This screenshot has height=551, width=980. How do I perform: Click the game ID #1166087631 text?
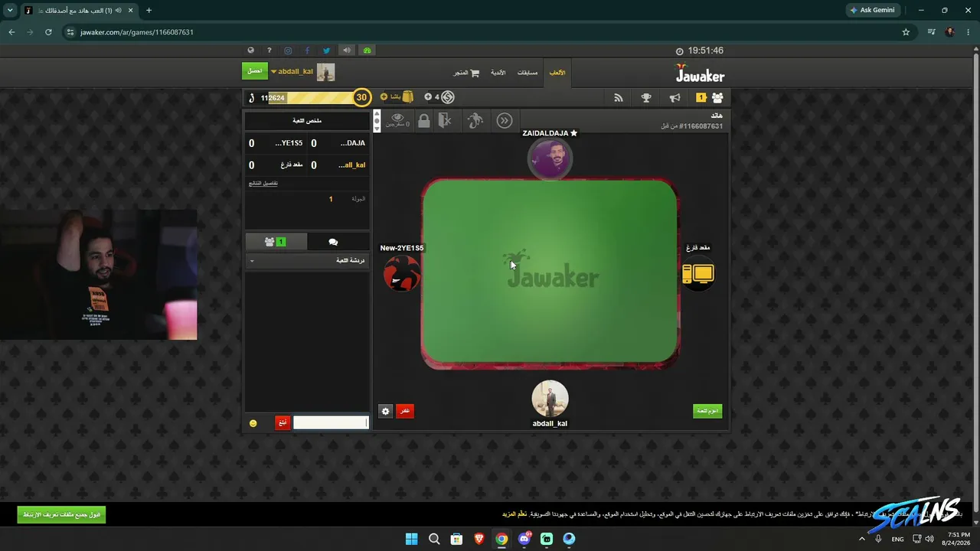click(701, 126)
